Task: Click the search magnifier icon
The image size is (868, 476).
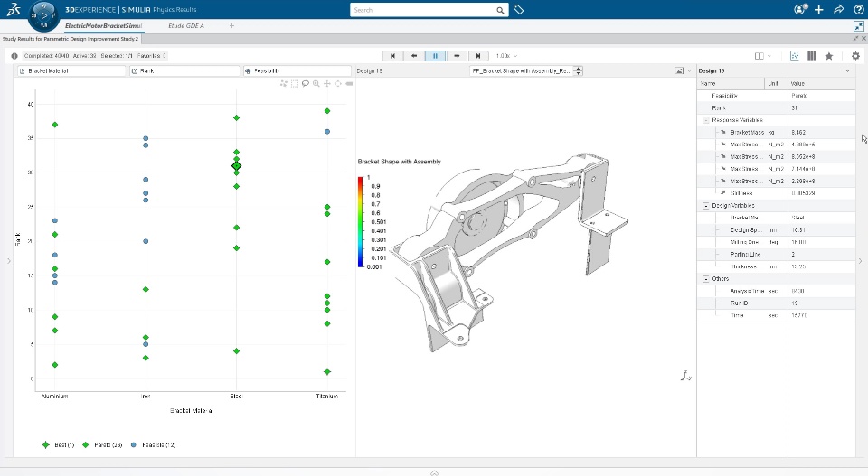Action: coord(500,10)
